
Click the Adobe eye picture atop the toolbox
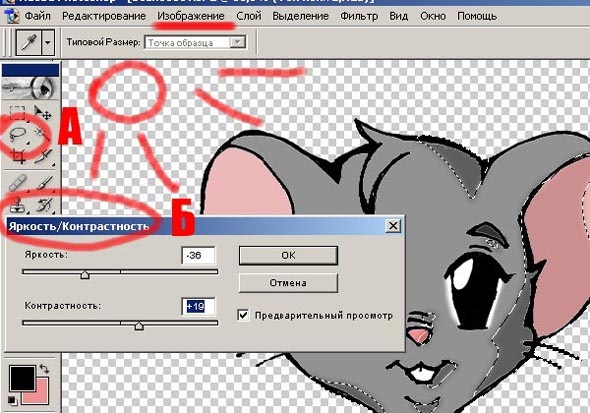point(30,88)
